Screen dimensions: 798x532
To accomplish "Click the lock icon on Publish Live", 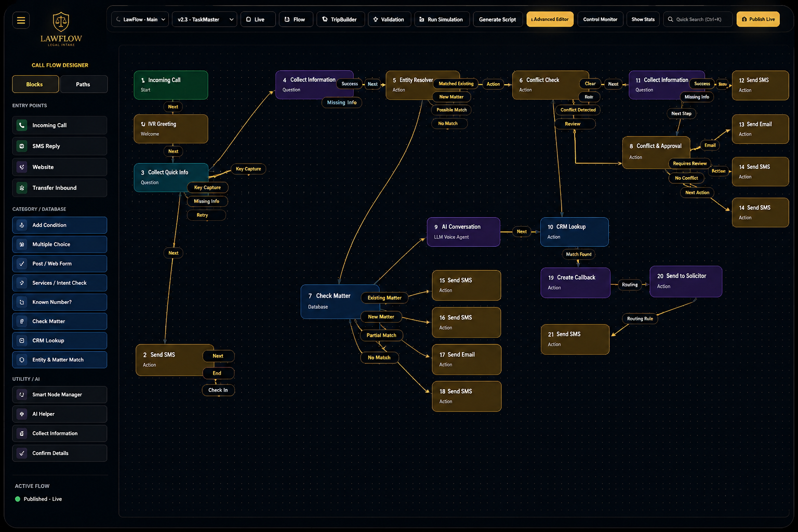I will click(744, 19).
